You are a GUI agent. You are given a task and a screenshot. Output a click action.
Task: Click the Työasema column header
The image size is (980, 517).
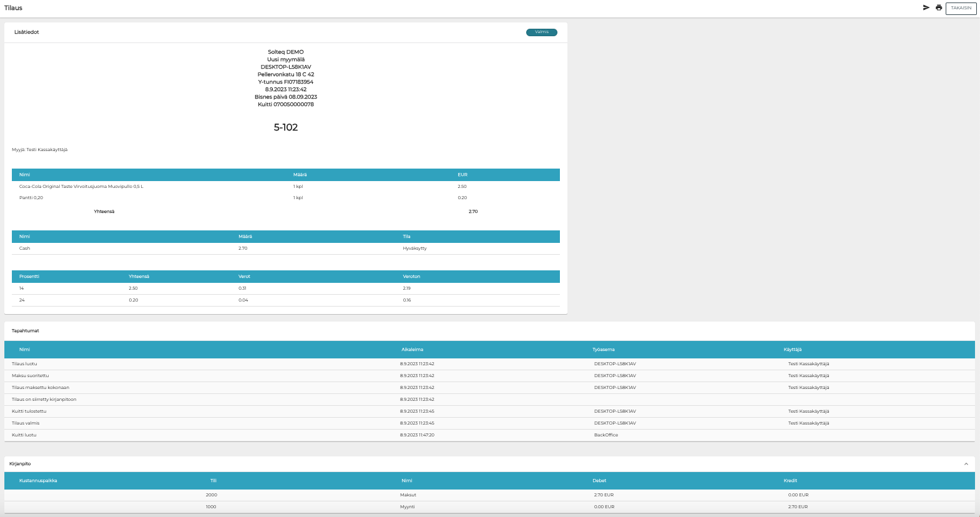pyautogui.click(x=603, y=350)
